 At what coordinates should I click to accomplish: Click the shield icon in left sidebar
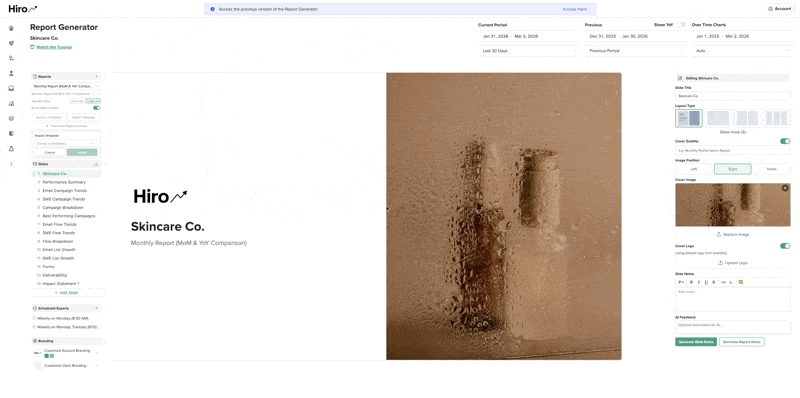click(x=11, y=134)
